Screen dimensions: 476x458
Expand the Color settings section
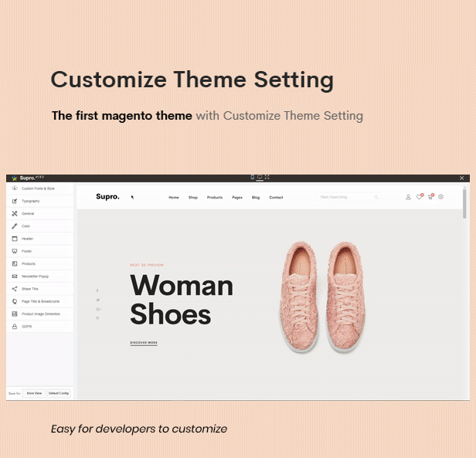click(39, 226)
